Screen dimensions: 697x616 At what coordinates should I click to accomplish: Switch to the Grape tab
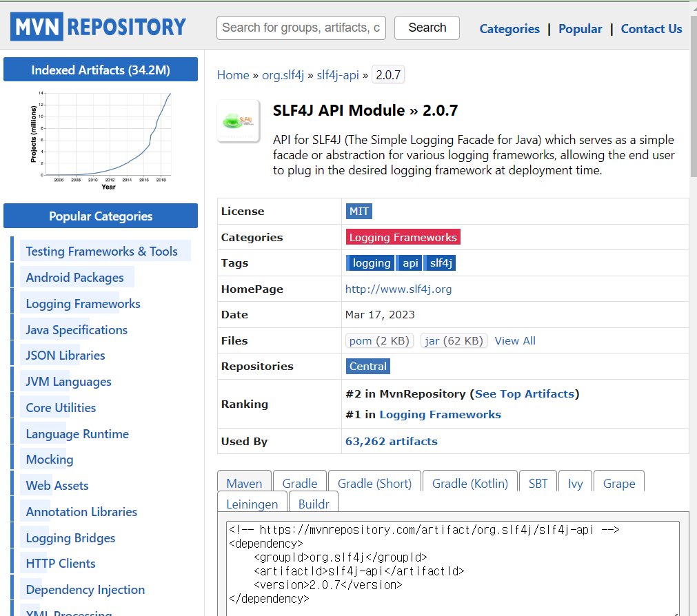(x=619, y=482)
